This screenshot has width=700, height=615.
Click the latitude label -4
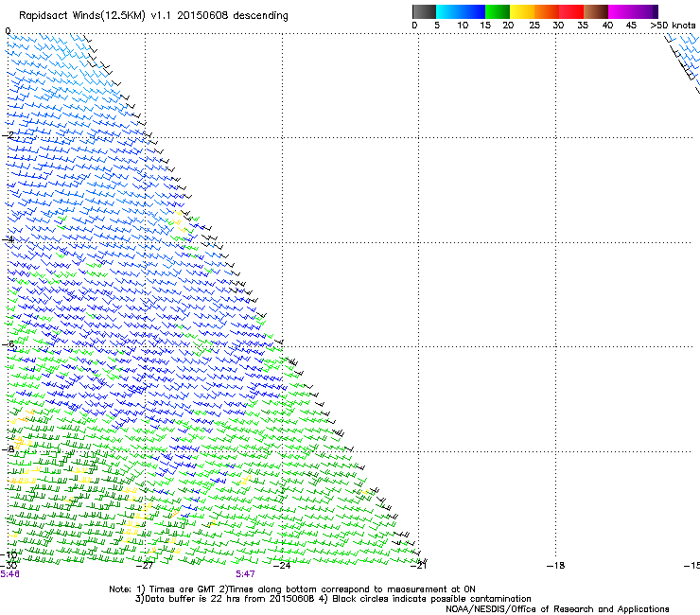click(8, 239)
